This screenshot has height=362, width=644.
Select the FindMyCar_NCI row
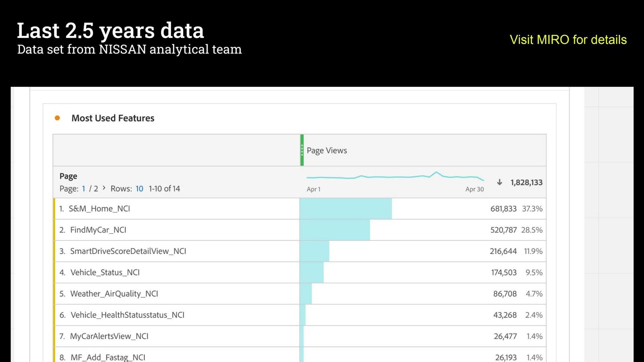point(300,230)
